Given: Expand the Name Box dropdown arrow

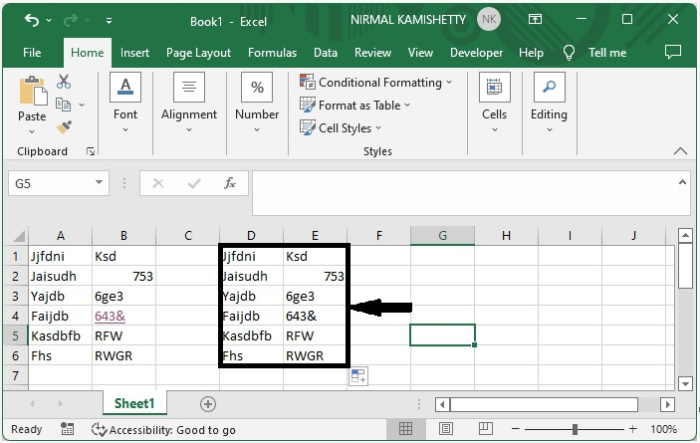Looking at the screenshot, I should click(x=99, y=183).
